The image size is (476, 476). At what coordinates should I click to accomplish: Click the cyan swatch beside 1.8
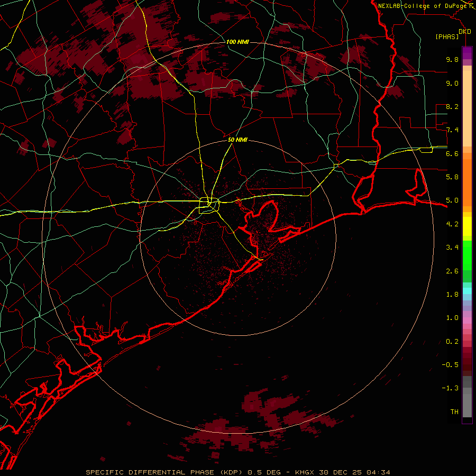[x=467, y=291]
